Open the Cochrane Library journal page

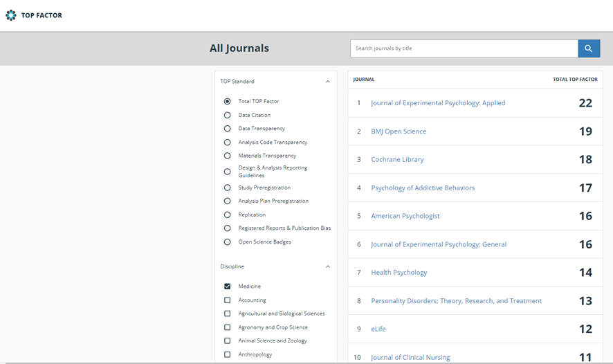coord(397,160)
